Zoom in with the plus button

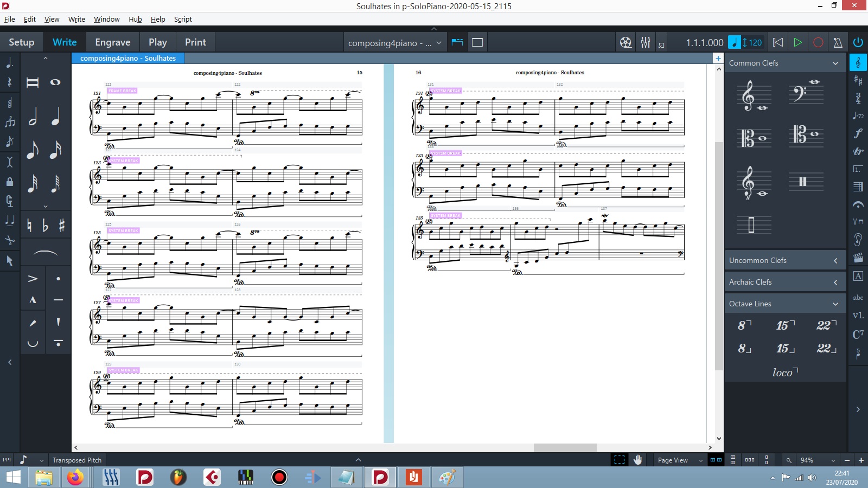pos(861,460)
